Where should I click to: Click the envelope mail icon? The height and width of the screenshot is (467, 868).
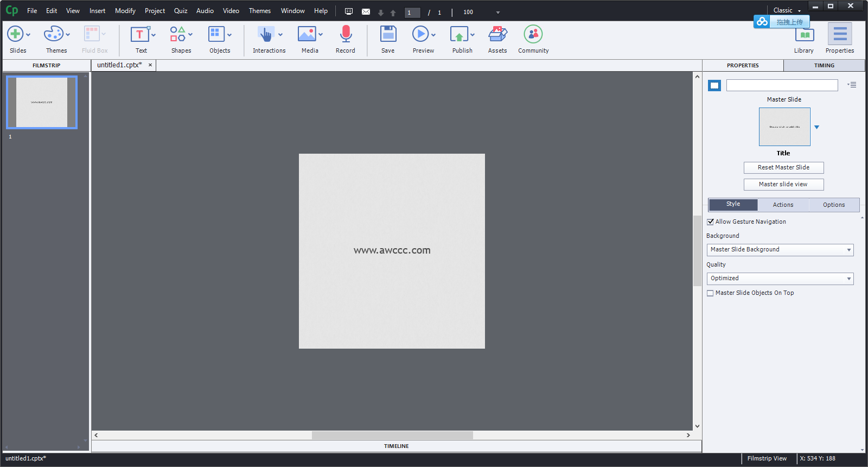pyautogui.click(x=366, y=11)
